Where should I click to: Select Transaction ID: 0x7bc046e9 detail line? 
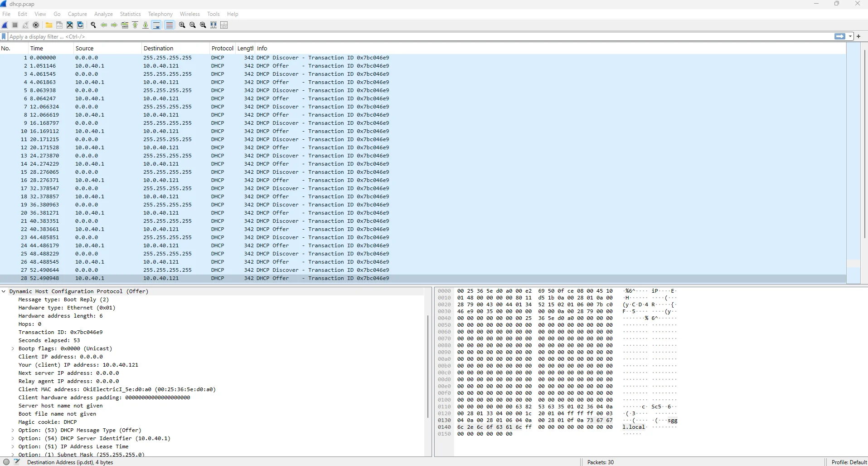tap(60, 332)
